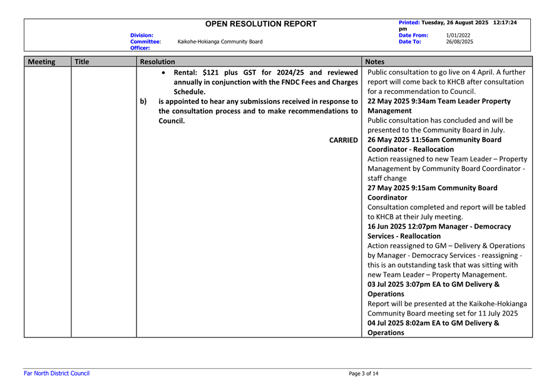Select the date value 26/08/2025
Screen dimensions: 554x392
[x=459, y=42]
